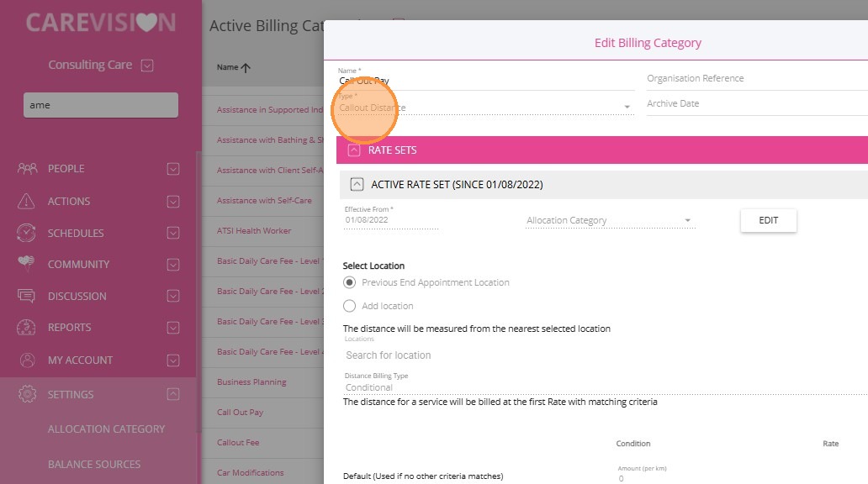
Task: Click the People sidebar icon
Action: (27, 169)
